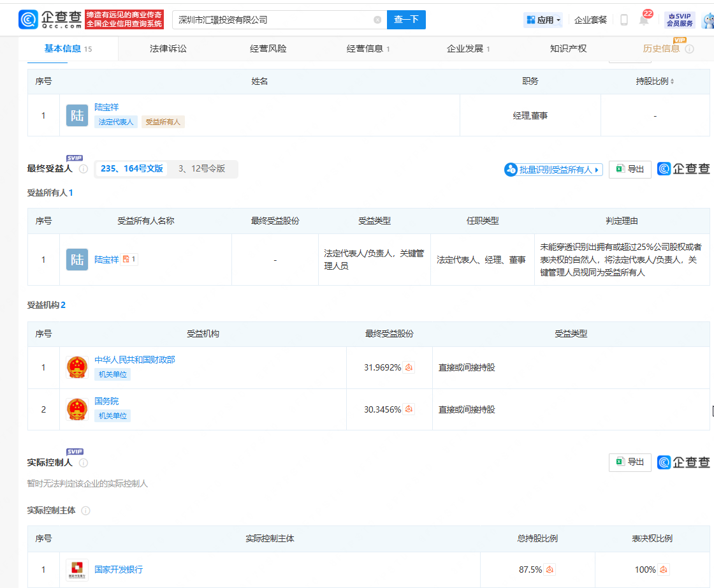Click related-company badge beside 陆宝祥 showing 1
Image resolution: width=714 pixels, height=588 pixels.
click(129, 259)
